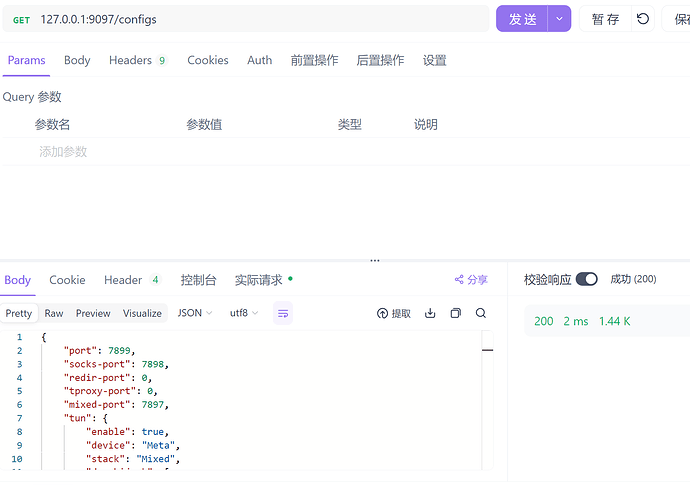The width and height of the screenshot is (690, 485).
Task: Click the copy response icon
Action: (x=455, y=313)
